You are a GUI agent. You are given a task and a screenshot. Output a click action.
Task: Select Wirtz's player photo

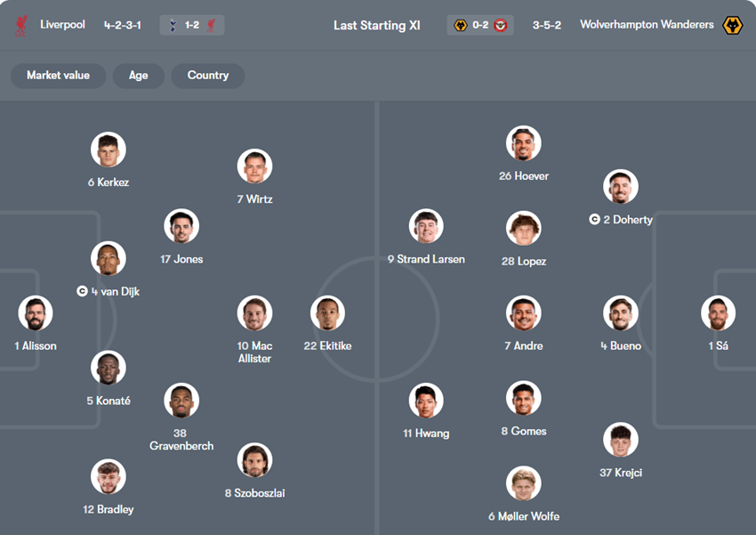click(254, 166)
